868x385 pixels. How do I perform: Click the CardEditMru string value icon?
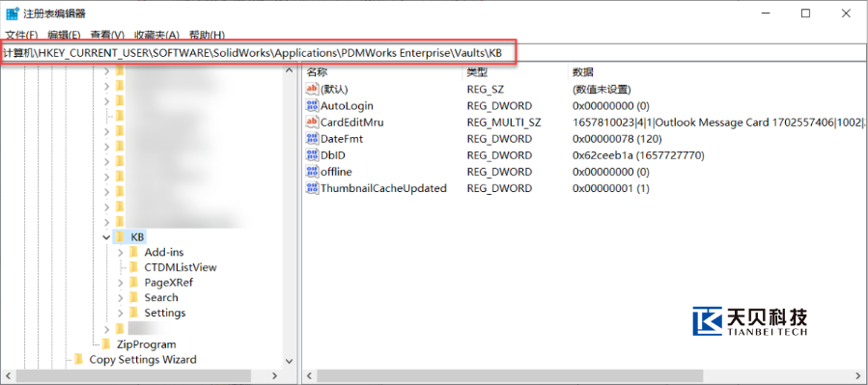(x=312, y=123)
